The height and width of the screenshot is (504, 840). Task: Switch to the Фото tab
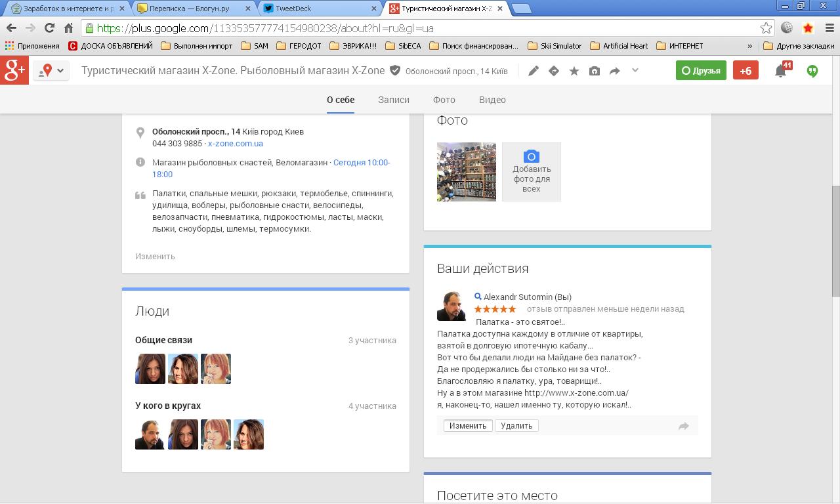tap(444, 100)
